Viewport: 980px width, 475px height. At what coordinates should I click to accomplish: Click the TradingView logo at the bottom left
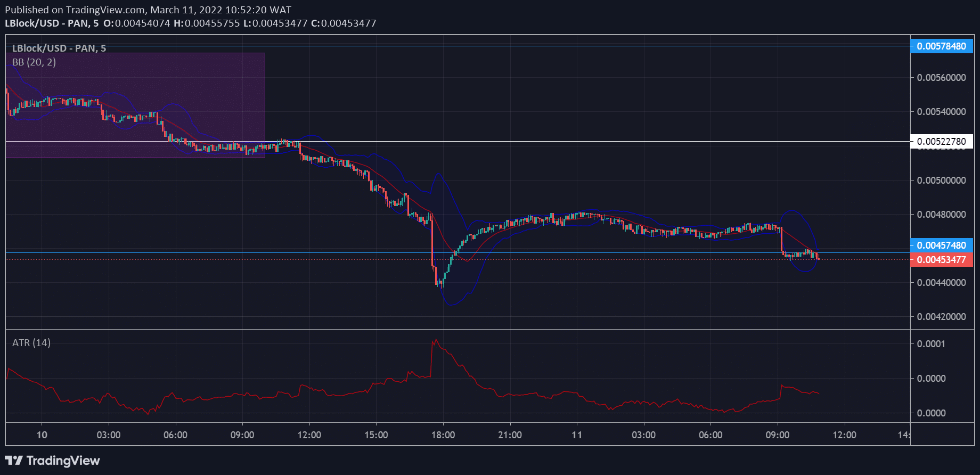(52, 461)
